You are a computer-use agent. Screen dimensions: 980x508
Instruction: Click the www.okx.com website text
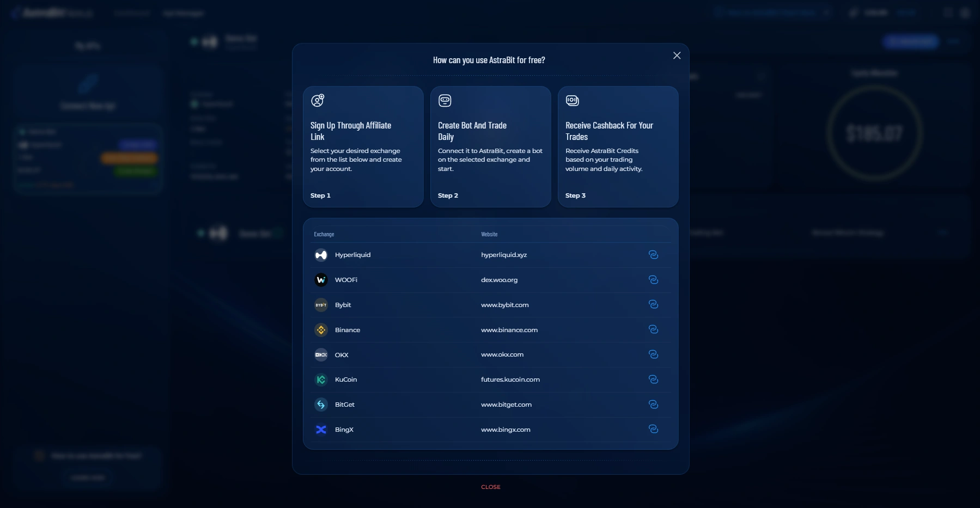click(x=502, y=354)
